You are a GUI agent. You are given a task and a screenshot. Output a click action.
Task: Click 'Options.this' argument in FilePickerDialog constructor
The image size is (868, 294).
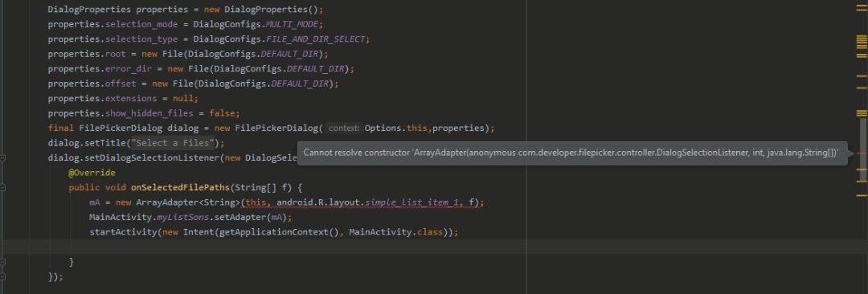[395, 129]
